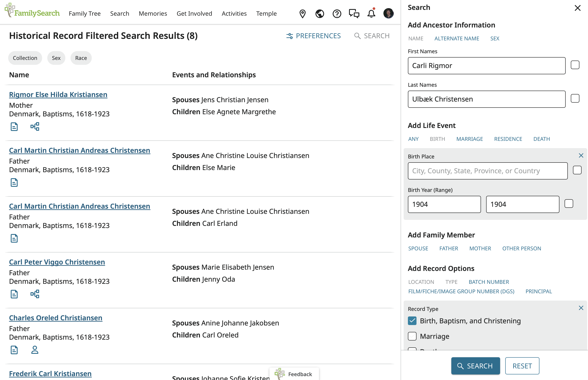This screenshot has height=380, width=588.
Task: Open the Collection filter chip
Action: tap(25, 58)
